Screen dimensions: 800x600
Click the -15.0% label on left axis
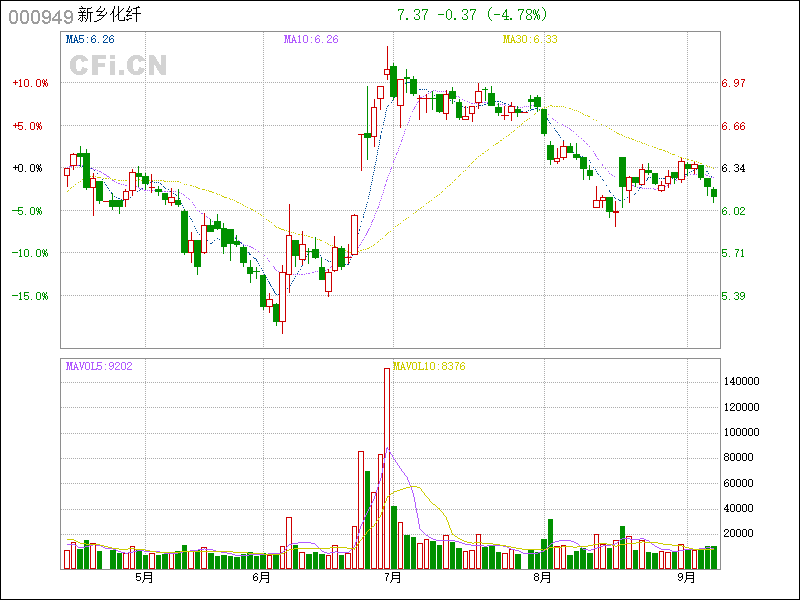click(x=30, y=296)
